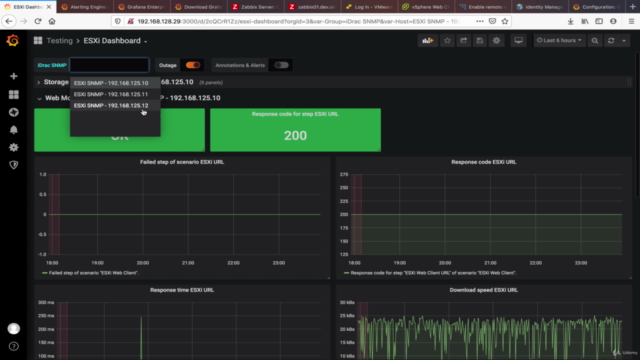Select ESXi SNMP - 192.168.125.11 option
The image size is (640, 360).
115,94
